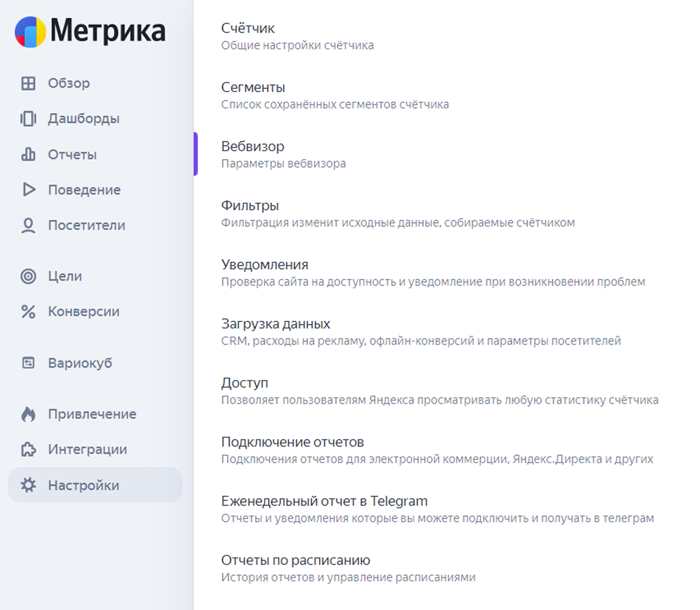This screenshot has width=700, height=610.
Task: Click the Метрика wordmark text
Action: pyautogui.click(x=107, y=31)
